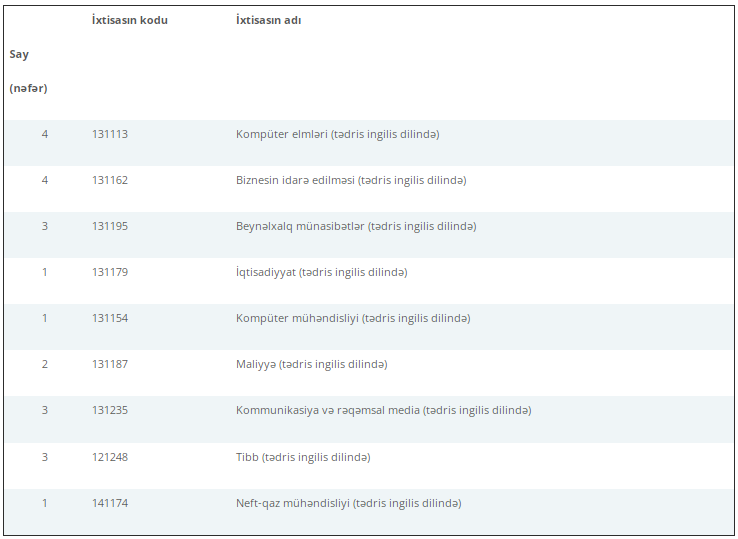Click code 131195 cell
The width and height of the screenshot is (738, 539).
(110, 226)
